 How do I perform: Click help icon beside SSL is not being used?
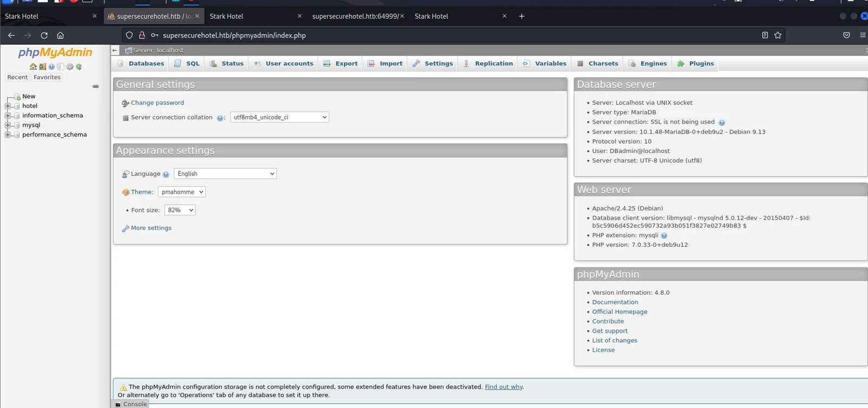[722, 123]
